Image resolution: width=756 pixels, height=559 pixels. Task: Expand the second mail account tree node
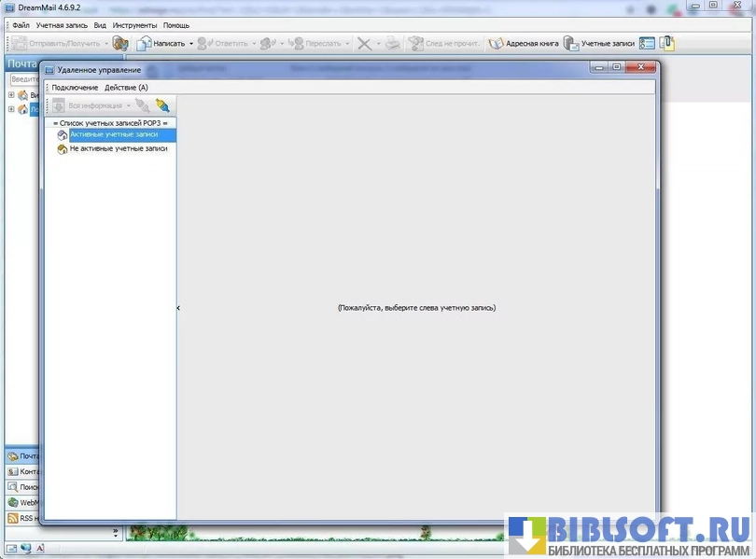[x=11, y=109]
